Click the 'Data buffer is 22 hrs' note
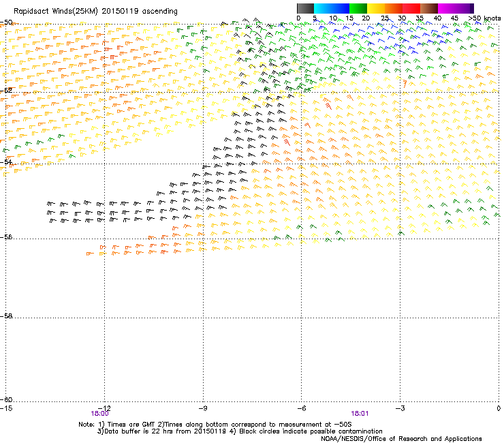 [240, 431]
